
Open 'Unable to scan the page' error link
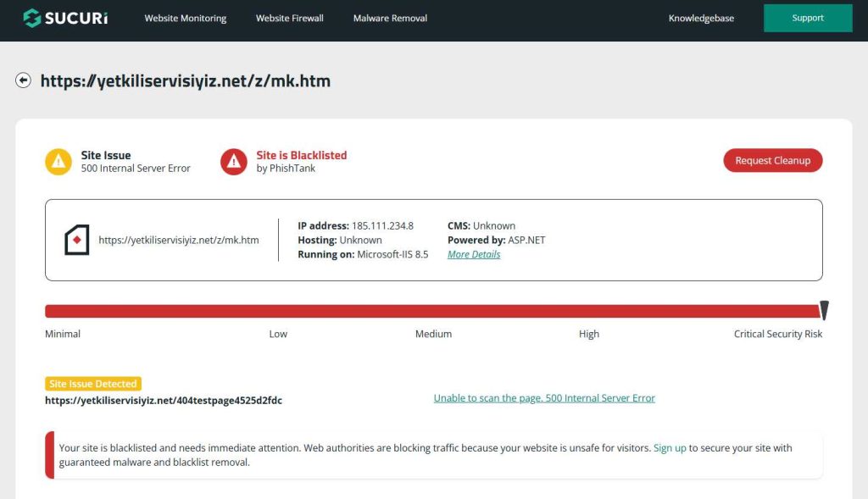544,398
